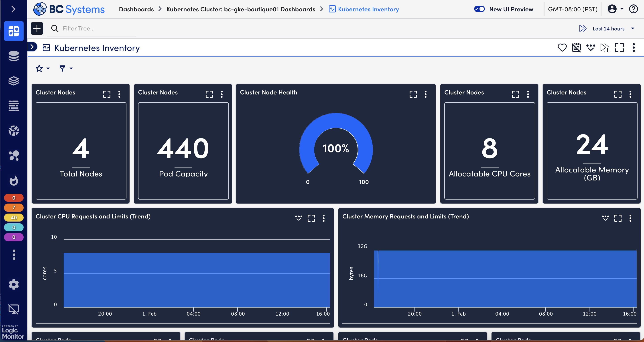The height and width of the screenshot is (342, 644).
Task: Click the stacked layers icon in sidebar
Action: click(x=14, y=81)
